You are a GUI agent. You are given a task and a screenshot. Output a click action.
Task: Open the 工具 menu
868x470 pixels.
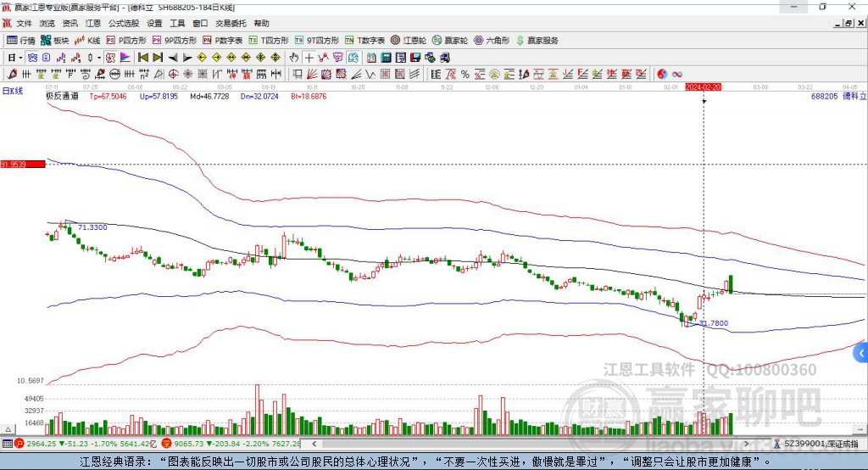(177, 23)
